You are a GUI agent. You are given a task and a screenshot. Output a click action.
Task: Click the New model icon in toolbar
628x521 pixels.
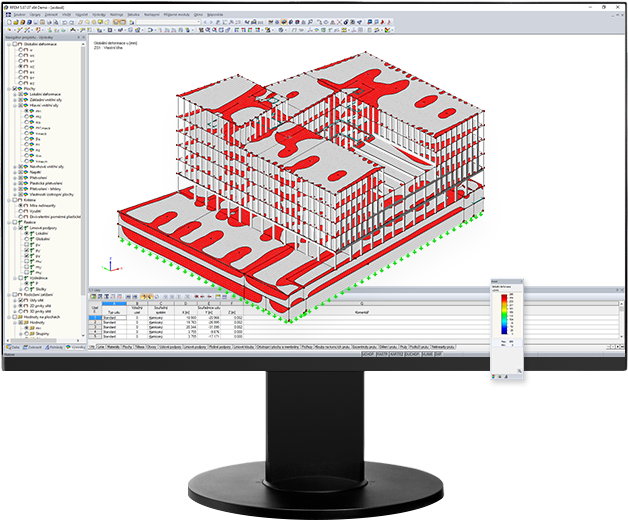(x=9, y=22)
